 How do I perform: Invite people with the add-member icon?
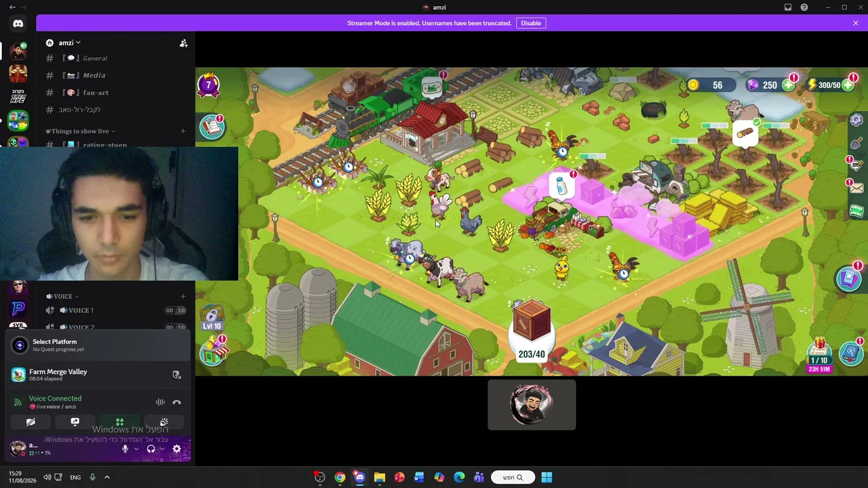183,43
